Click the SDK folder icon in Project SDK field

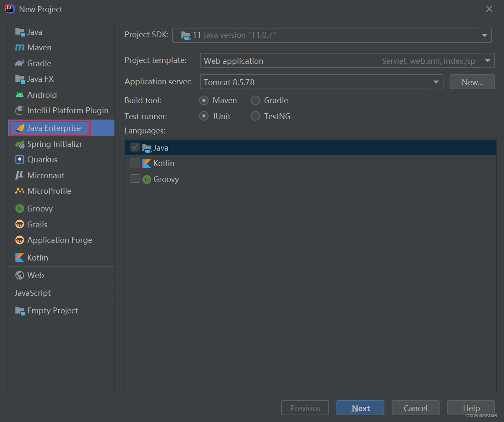pyautogui.click(x=186, y=35)
